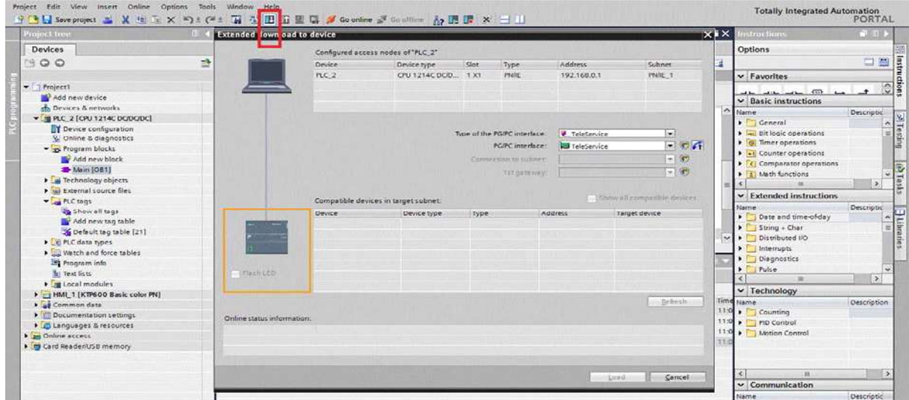Click the Download to device toolbar icon
The height and width of the screenshot is (400, 909).
pos(268,20)
